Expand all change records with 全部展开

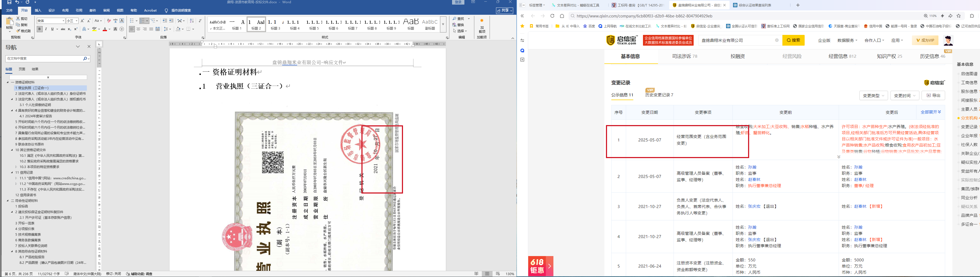click(931, 112)
